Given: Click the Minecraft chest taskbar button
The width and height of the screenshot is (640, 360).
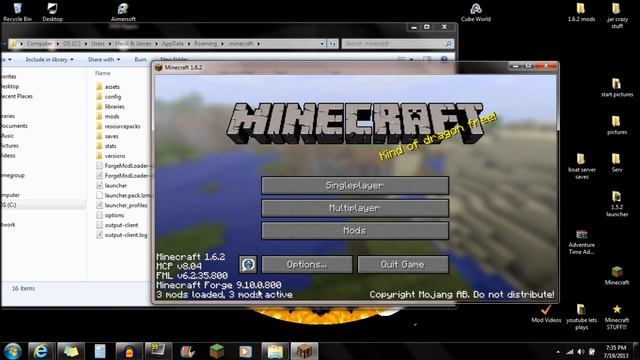Looking at the screenshot, I should pos(304,351).
